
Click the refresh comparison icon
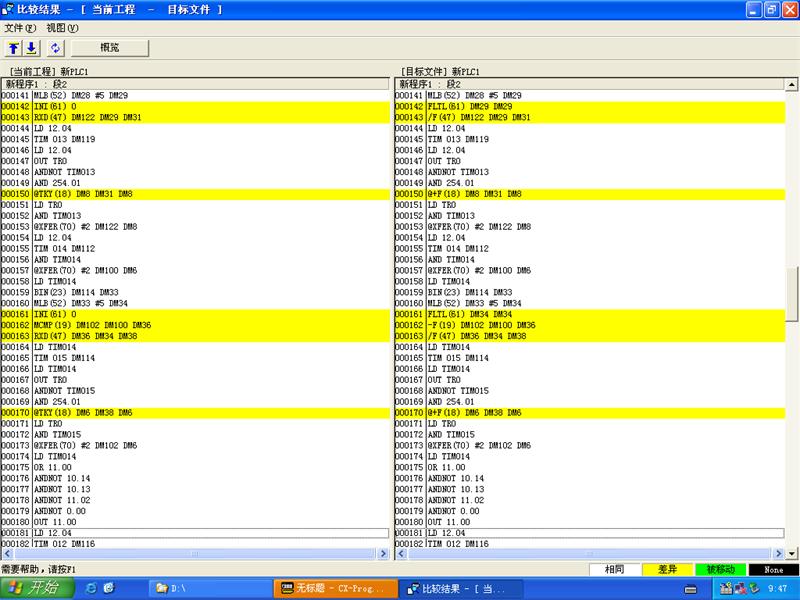tap(54, 48)
